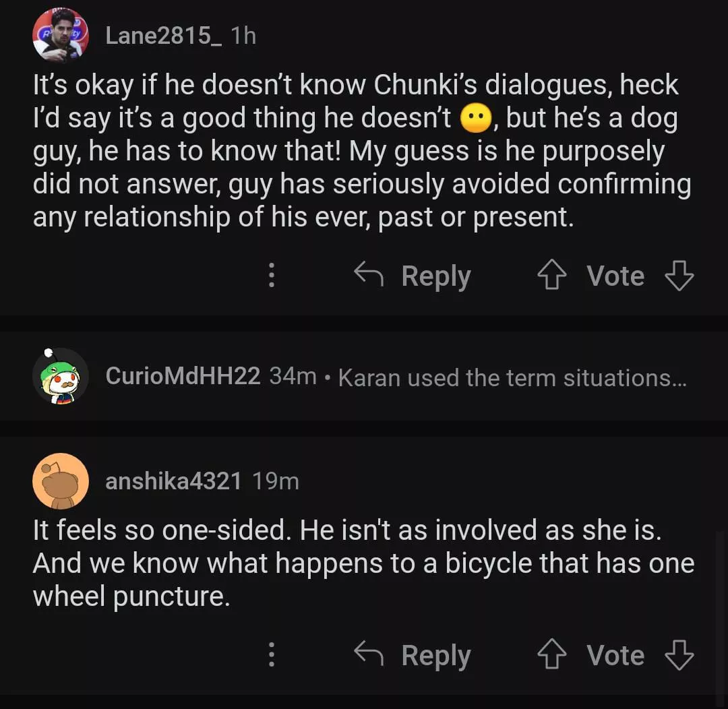Upvote Lane2815_'s comment

pos(551,276)
